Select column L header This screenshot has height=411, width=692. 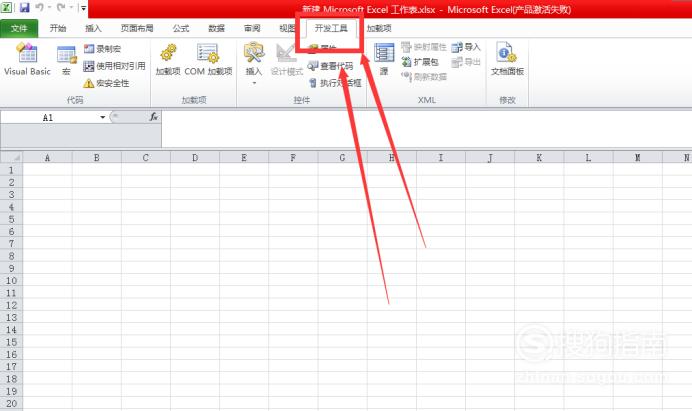click(x=588, y=158)
